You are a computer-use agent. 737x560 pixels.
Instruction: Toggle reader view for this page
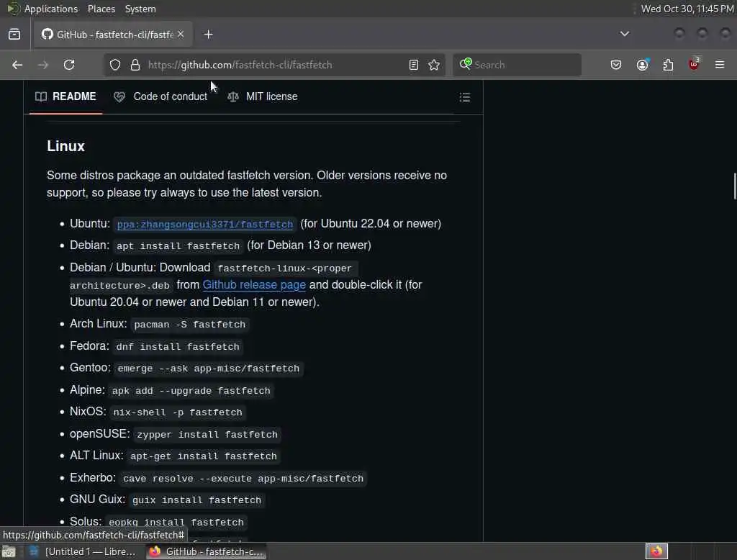(x=414, y=65)
